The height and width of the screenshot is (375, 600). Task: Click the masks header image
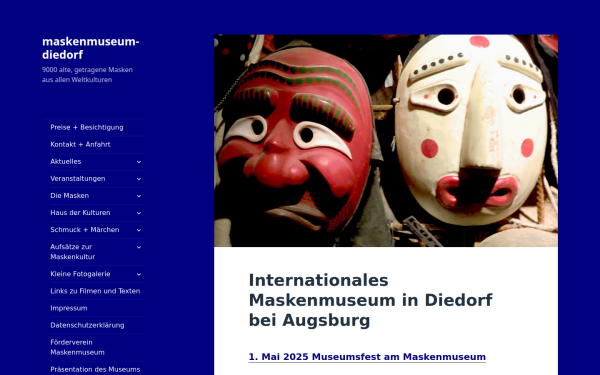(x=386, y=141)
